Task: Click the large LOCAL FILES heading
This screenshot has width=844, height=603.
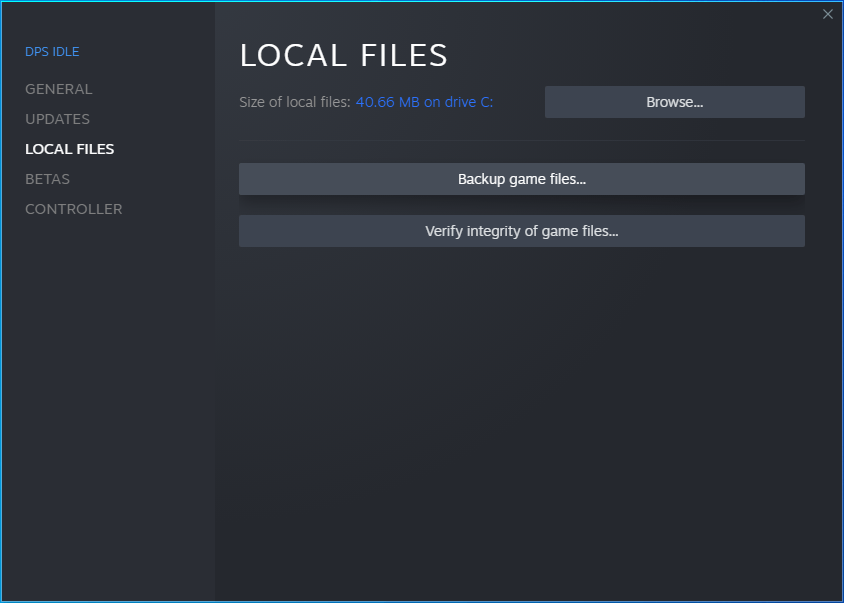Action: pos(343,55)
